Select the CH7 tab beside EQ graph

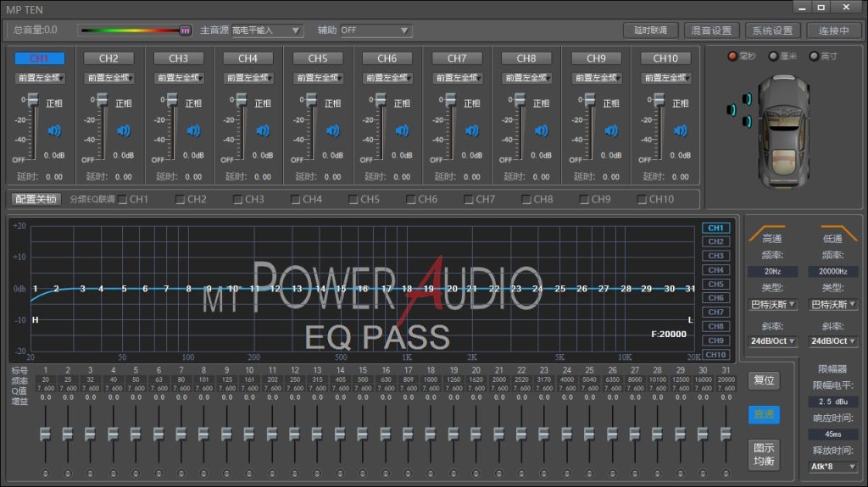[715, 313]
